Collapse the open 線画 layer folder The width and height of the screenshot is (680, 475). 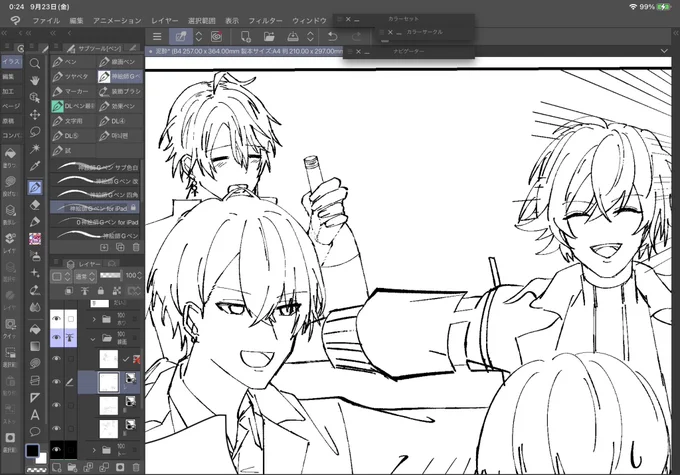click(x=93, y=339)
